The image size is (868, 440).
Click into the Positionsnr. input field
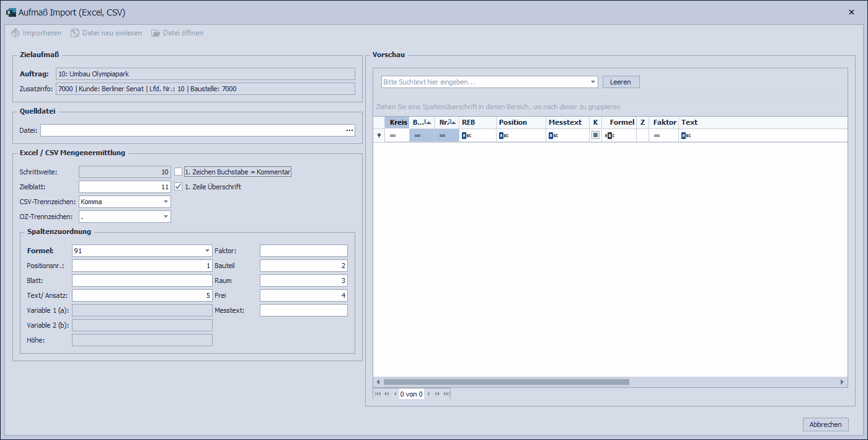(x=142, y=266)
